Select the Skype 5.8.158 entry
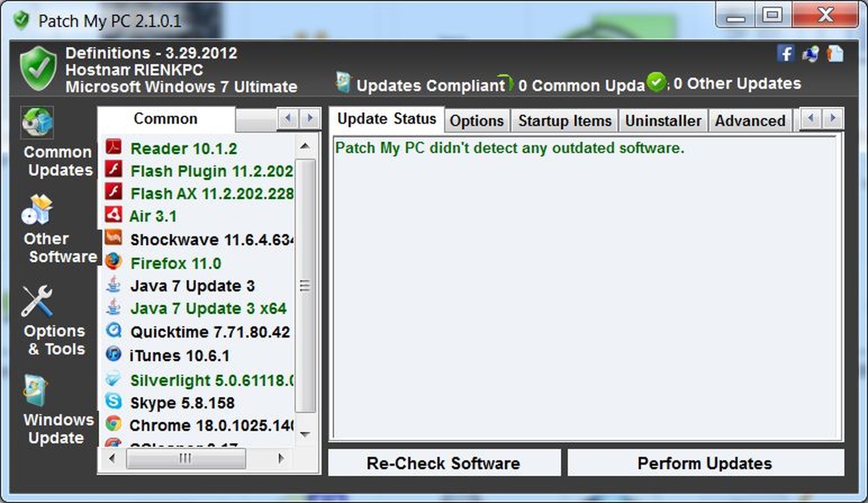This screenshot has height=503, width=868. tap(182, 403)
